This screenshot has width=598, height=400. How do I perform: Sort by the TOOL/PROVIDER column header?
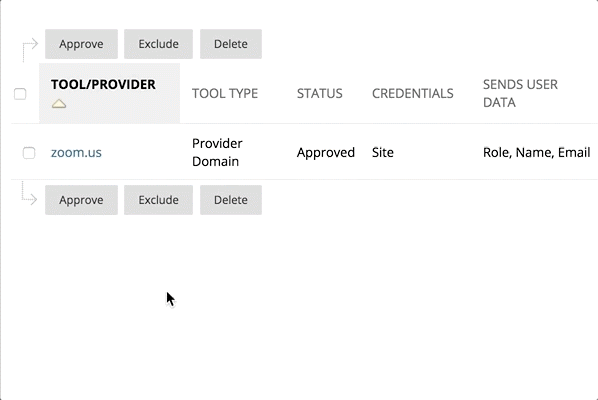pyautogui.click(x=103, y=84)
